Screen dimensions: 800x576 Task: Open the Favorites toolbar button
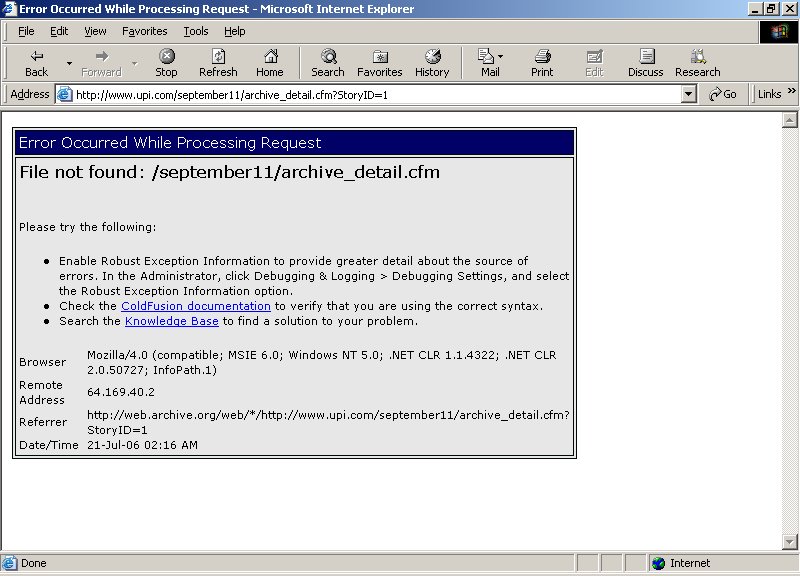pyautogui.click(x=380, y=62)
